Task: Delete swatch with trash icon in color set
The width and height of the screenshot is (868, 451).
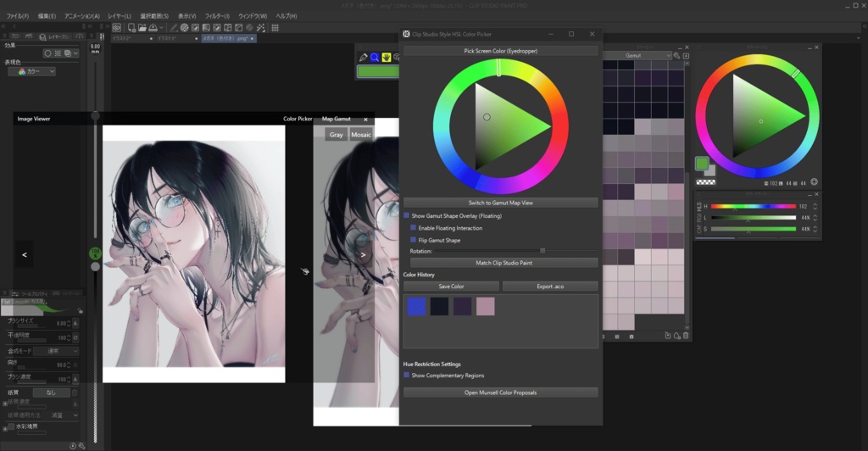Action: (x=686, y=336)
